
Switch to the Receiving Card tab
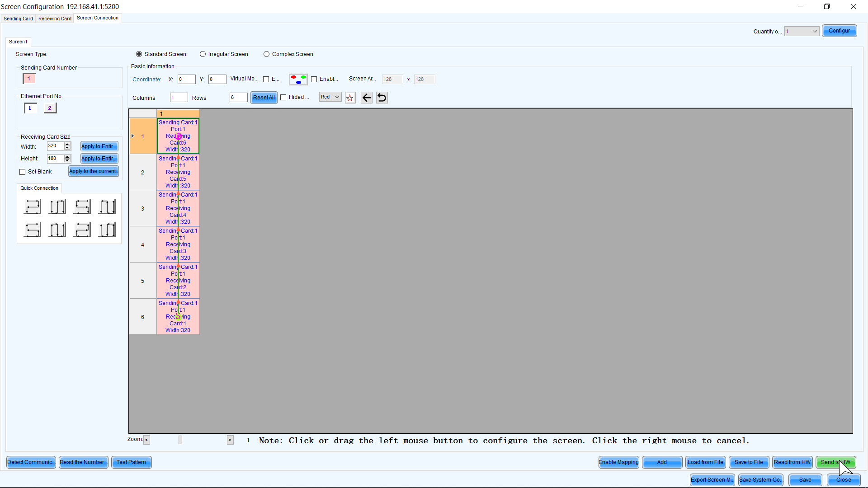pos(55,19)
